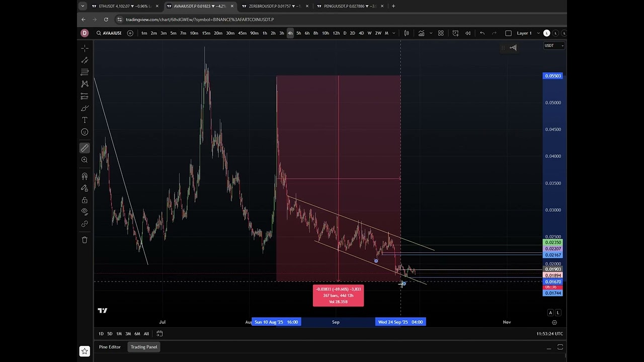Open the AVAAIUSDT symbol search
The width and height of the screenshot is (644, 362).
[x=109, y=33]
